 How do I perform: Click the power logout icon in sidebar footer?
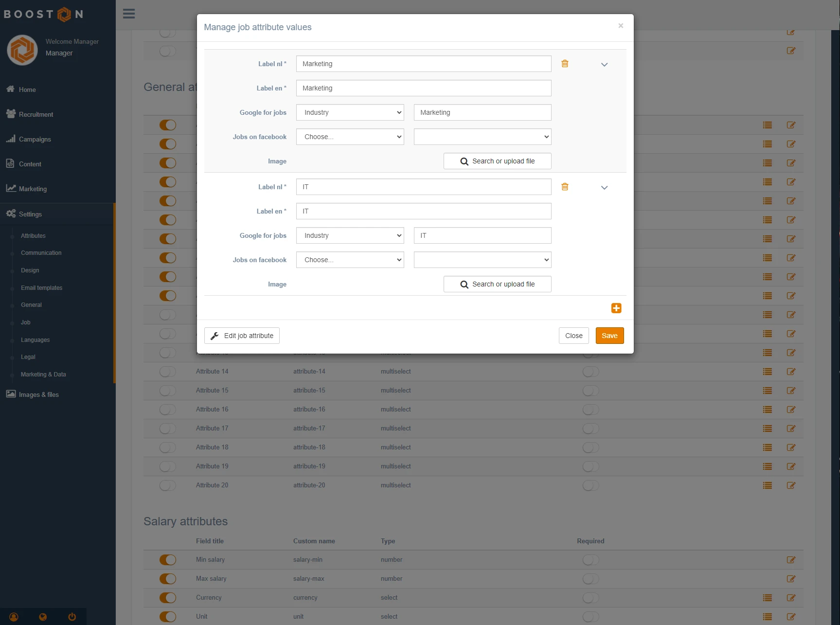coord(72,617)
